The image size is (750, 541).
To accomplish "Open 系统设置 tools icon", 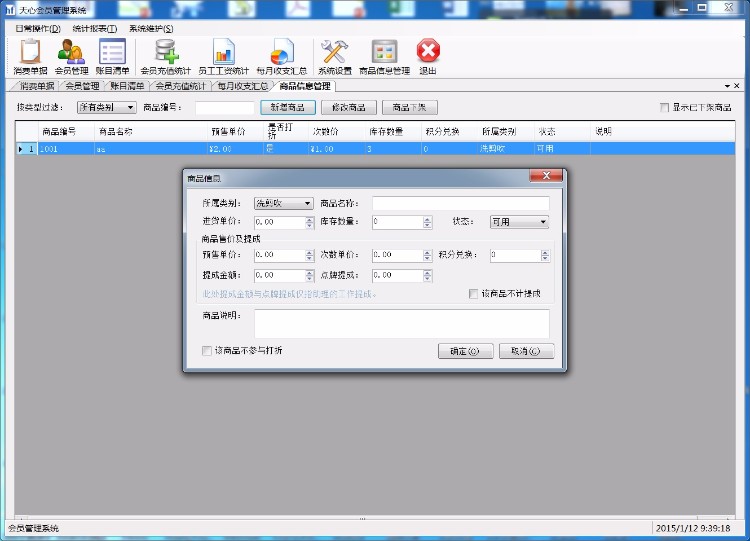I will pos(335,56).
